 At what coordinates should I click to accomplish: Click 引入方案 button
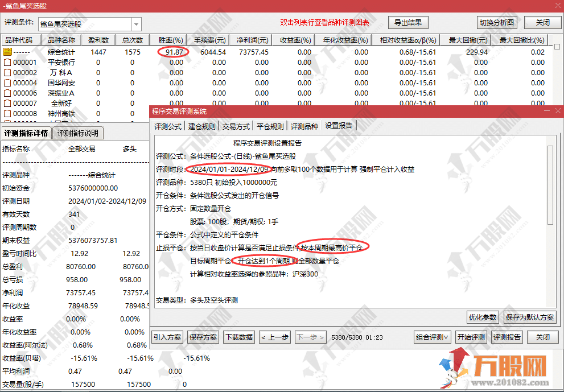167,337
